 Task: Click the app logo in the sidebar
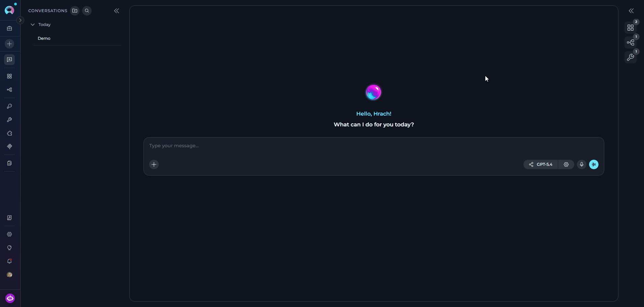(x=9, y=10)
